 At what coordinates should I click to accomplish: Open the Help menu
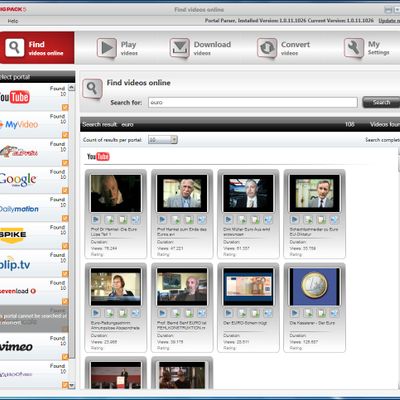(13, 21)
